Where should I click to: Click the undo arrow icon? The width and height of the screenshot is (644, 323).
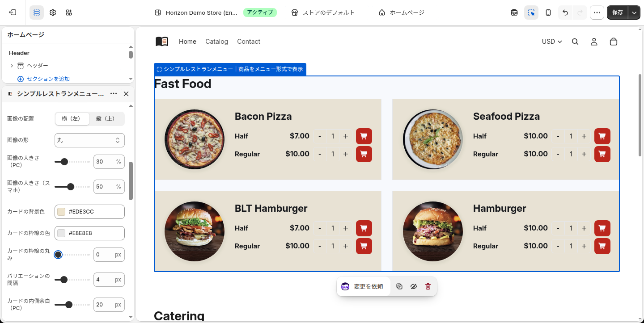[x=565, y=13]
